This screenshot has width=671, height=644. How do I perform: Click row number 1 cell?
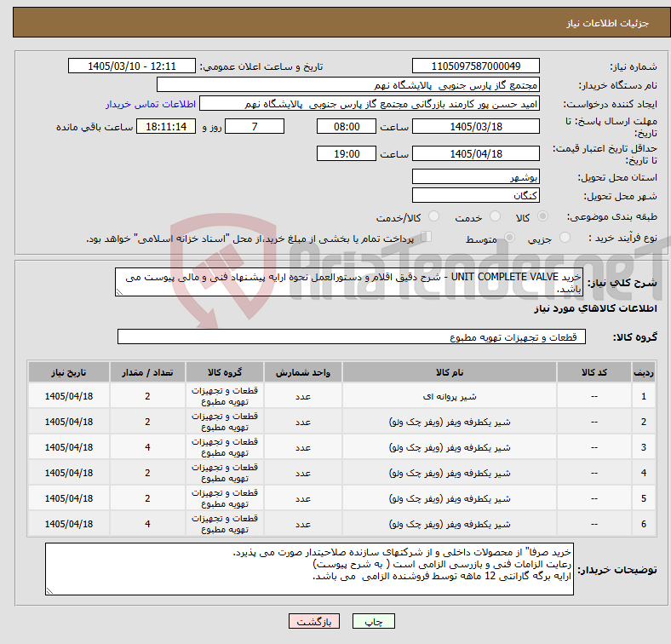(x=643, y=396)
